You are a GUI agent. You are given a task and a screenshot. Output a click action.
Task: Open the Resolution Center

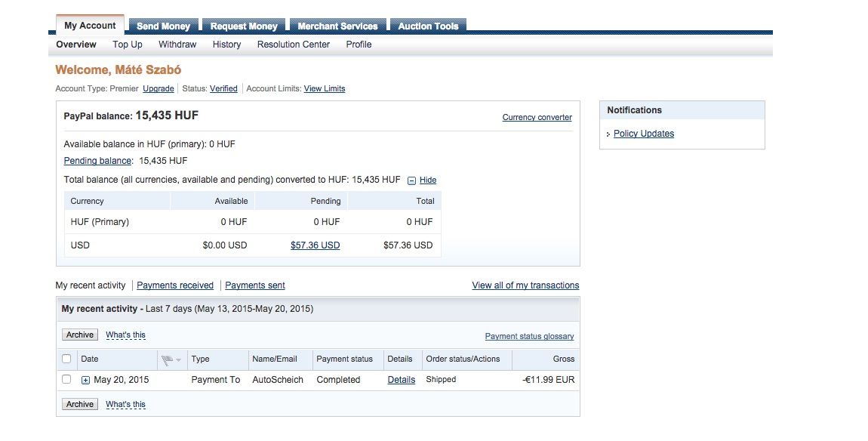(x=294, y=45)
